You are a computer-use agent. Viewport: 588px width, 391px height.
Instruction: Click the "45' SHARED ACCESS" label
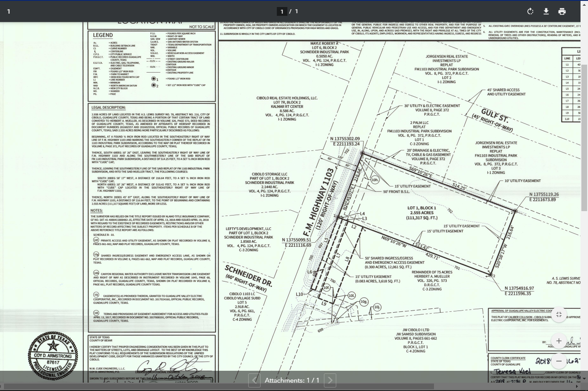[503, 90]
